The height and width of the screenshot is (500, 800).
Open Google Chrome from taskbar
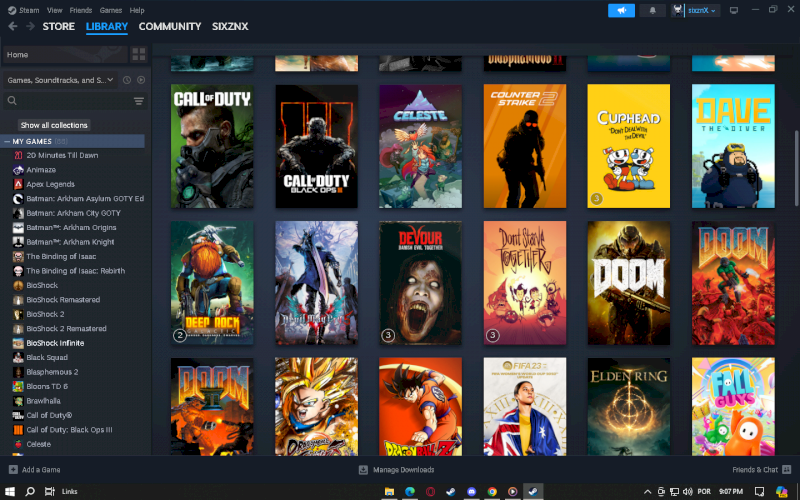[492, 491]
